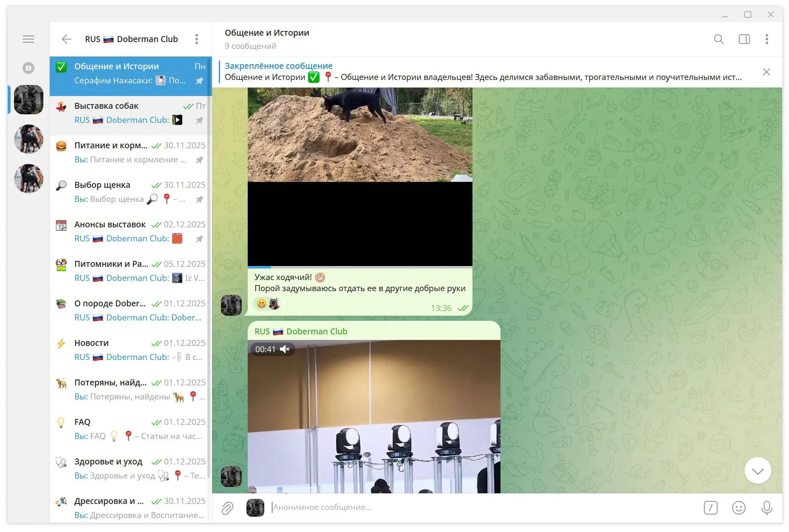Image resolution: width=789 pixels, height=532 pixels.
Task: Open bot commands slash icon
Action: pyautogui.click(x=710, y=508)
